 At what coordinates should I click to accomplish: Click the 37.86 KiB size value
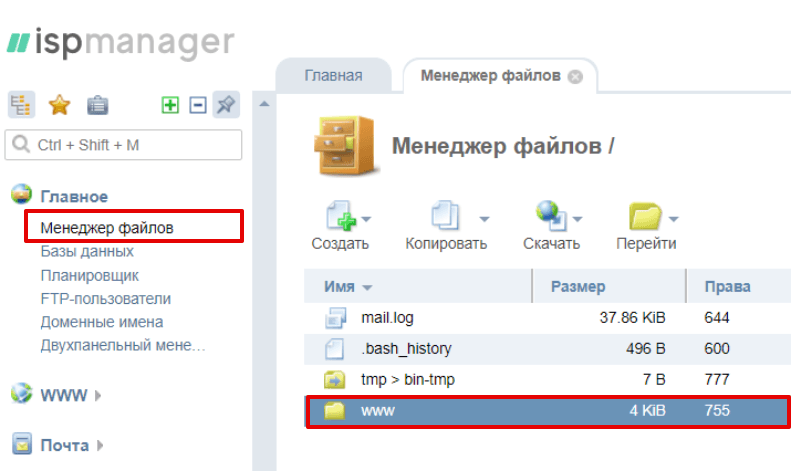pyautogui.click(x=633, y=318)
